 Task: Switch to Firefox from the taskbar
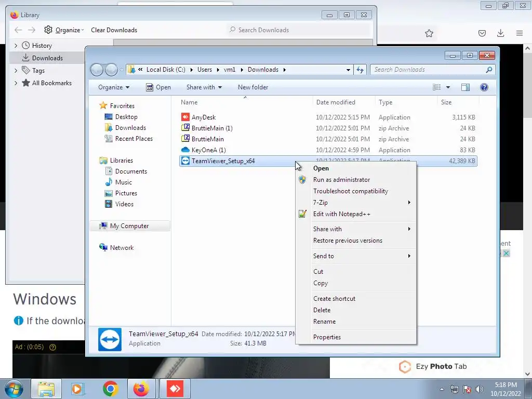click(141, 389)
